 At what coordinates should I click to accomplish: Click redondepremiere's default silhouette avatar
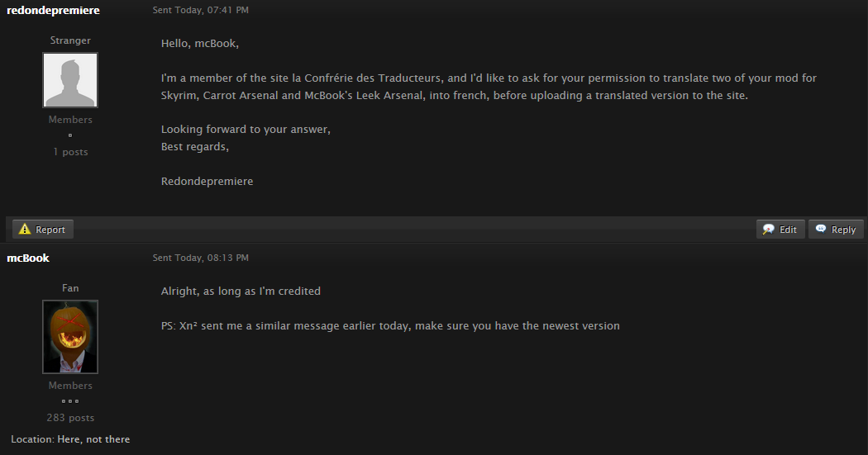click(70, 80)
